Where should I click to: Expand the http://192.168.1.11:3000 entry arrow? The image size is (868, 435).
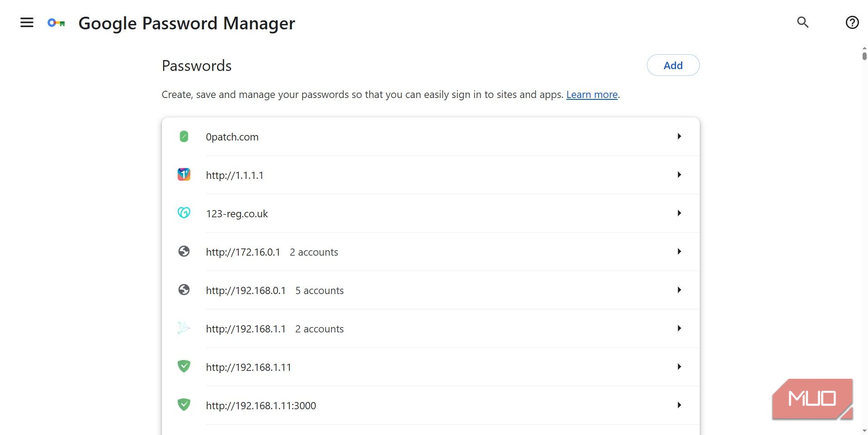pos(679,405)
